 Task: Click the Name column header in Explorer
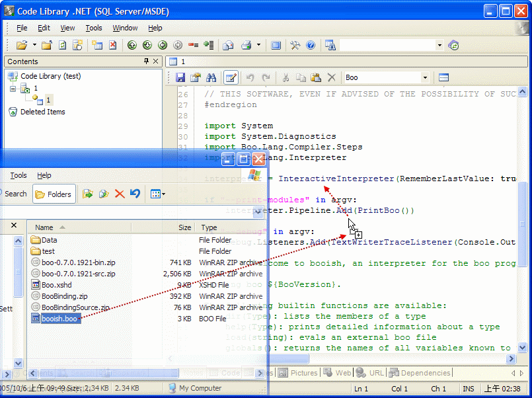click(x=79, y=227)
